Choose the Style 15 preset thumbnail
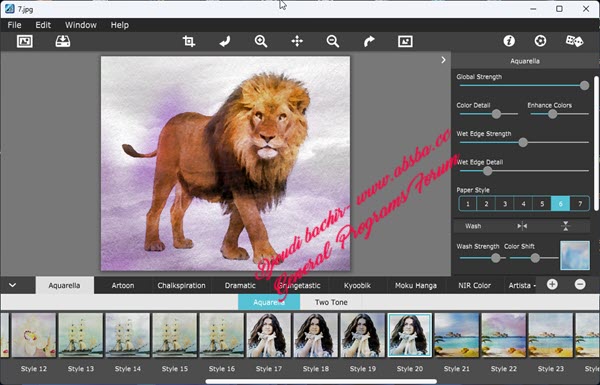Screen dimensions: 600x385 pyautogui.click(x=175, y=335)
